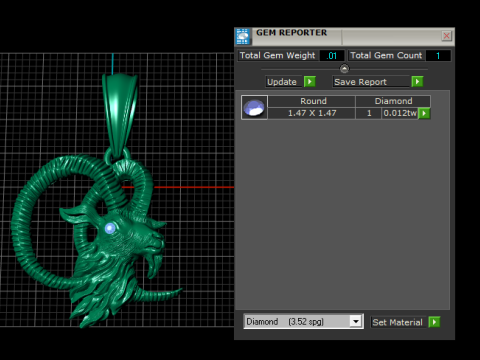
Task: Click the Set Material button
Action: (x=398, y=322)
